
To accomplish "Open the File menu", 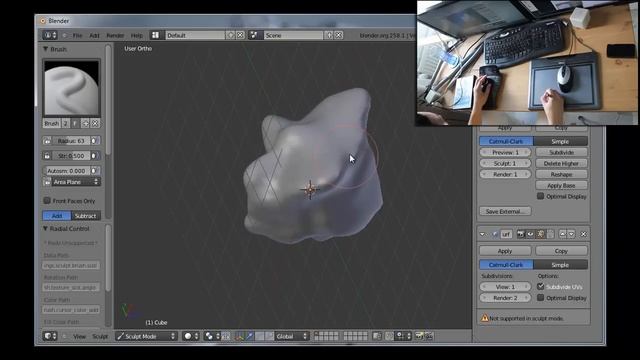I will point(78,36).
